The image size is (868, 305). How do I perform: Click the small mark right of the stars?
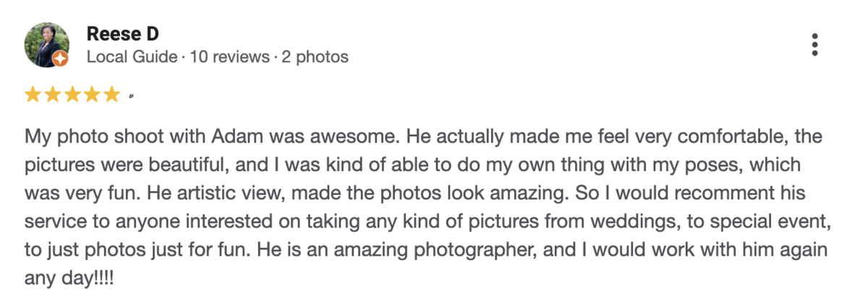(130, 95)
